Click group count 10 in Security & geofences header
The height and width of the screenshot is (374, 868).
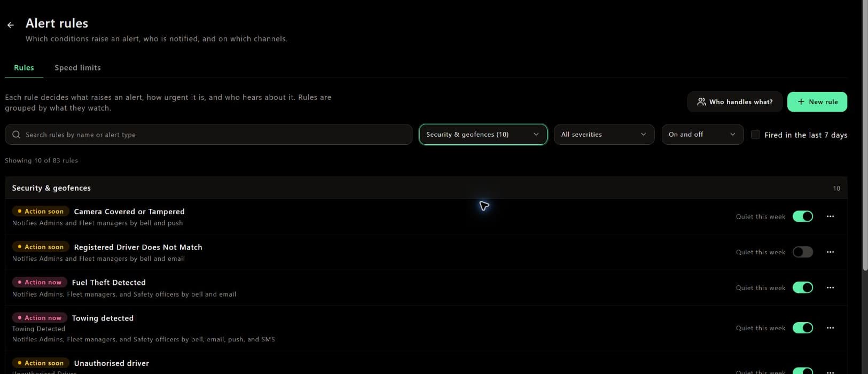836,188
